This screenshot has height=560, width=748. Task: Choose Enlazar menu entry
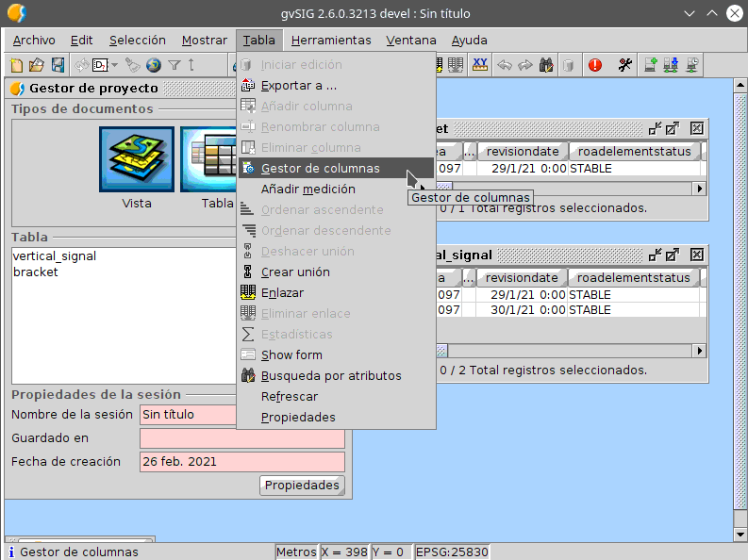point(337,292)
